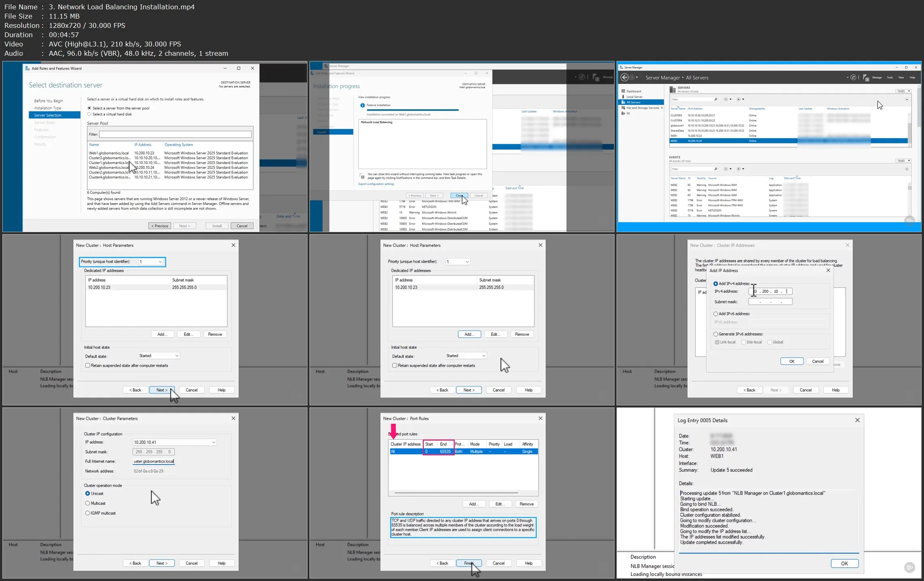
Task: Expand File and Storage Services sidebar arrow
Action: coord(662,108)
